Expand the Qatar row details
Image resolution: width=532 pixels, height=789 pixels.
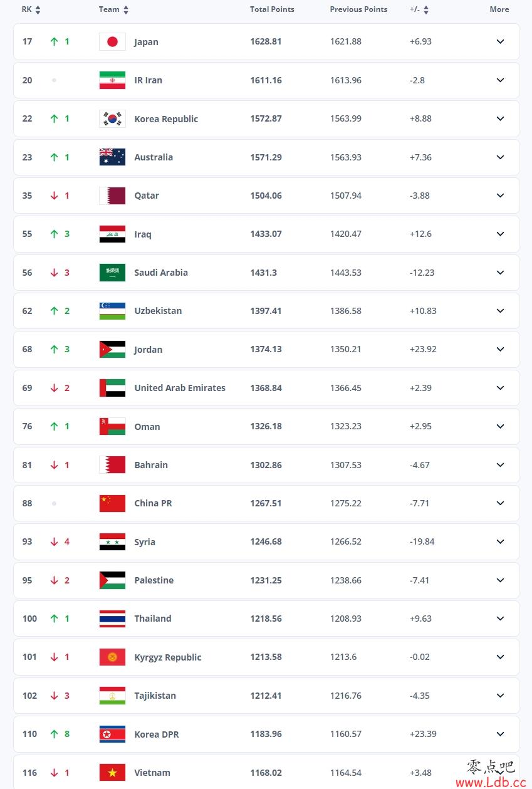click(500, 196)
